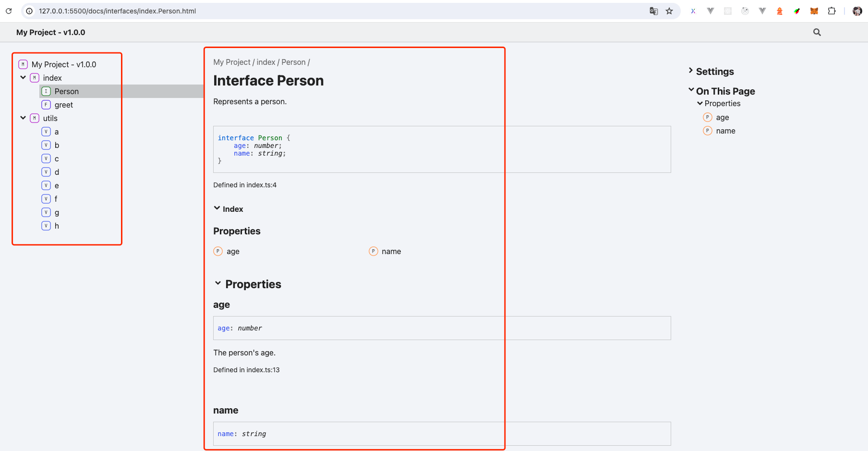Image resolution: width=868 pixels, height=451 pixels.
Task: Open the index breadcrumb link
Action: tap(265, 62)
